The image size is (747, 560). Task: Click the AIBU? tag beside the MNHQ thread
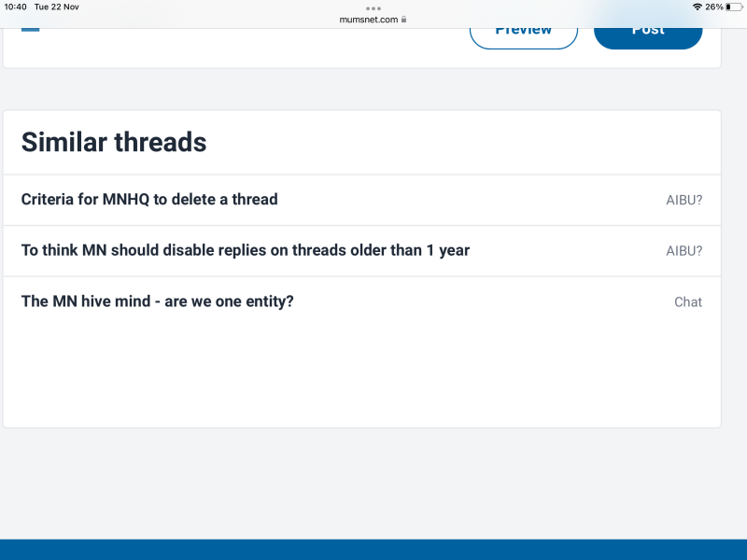[x=684, y=199]
